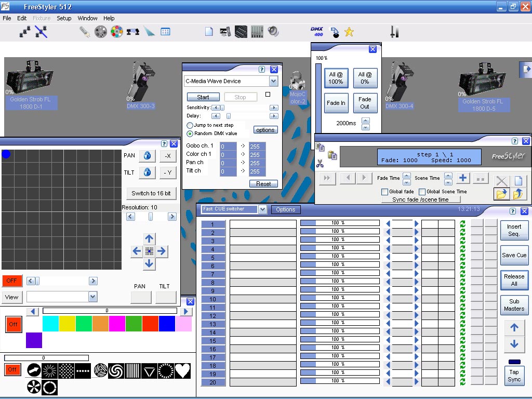Viewport: 532px width, 399px height.
Task: Click the light beam toolbar icon
Action: point(149,32)
